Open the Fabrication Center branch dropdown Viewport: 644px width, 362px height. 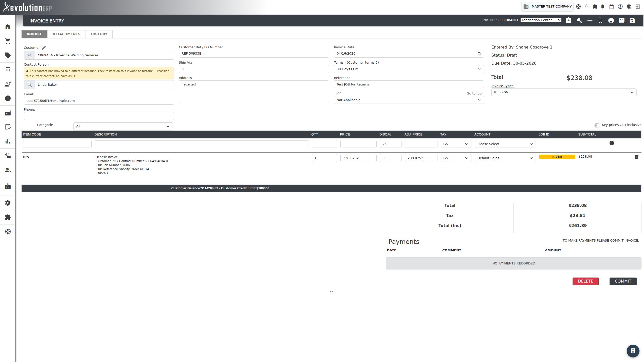tap(541, 20)
